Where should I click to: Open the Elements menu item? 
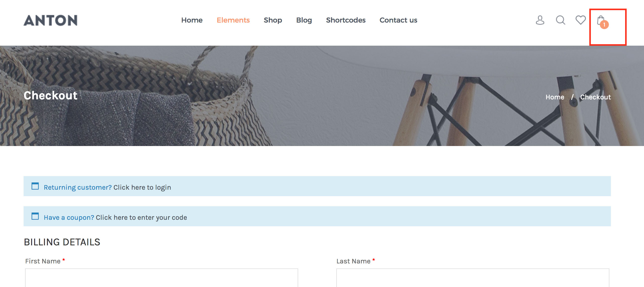[x=233, y=20]
